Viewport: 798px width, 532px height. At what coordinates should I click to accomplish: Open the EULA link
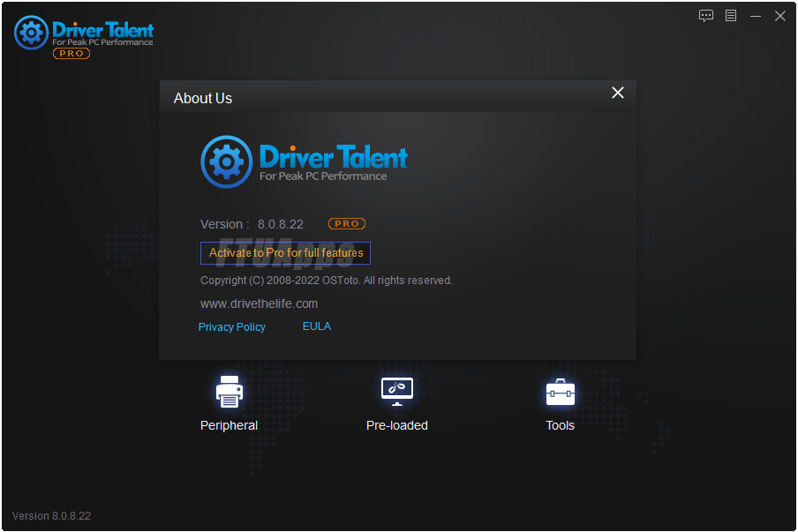pyautogui.click(x=317, y=326)
